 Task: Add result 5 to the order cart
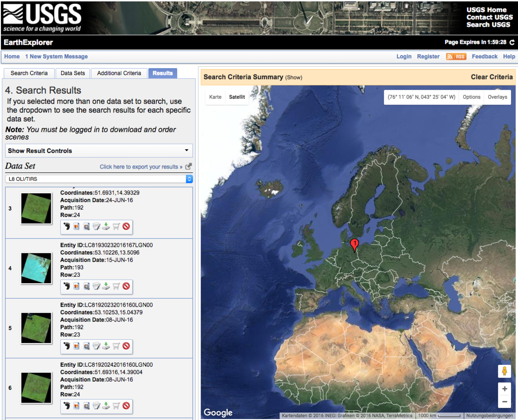point(116,346)
